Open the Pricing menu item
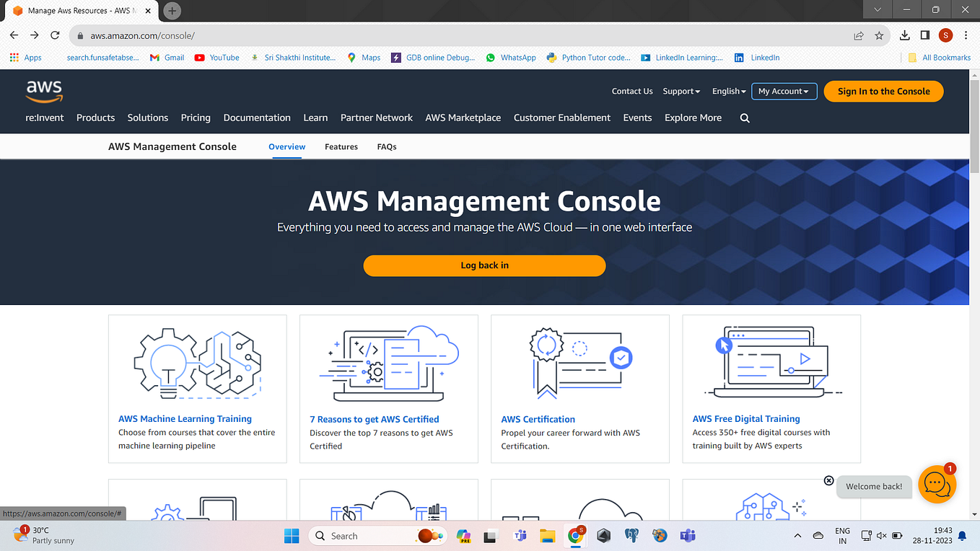The height and width of the screenshot is (551, 980). (196, 118)
